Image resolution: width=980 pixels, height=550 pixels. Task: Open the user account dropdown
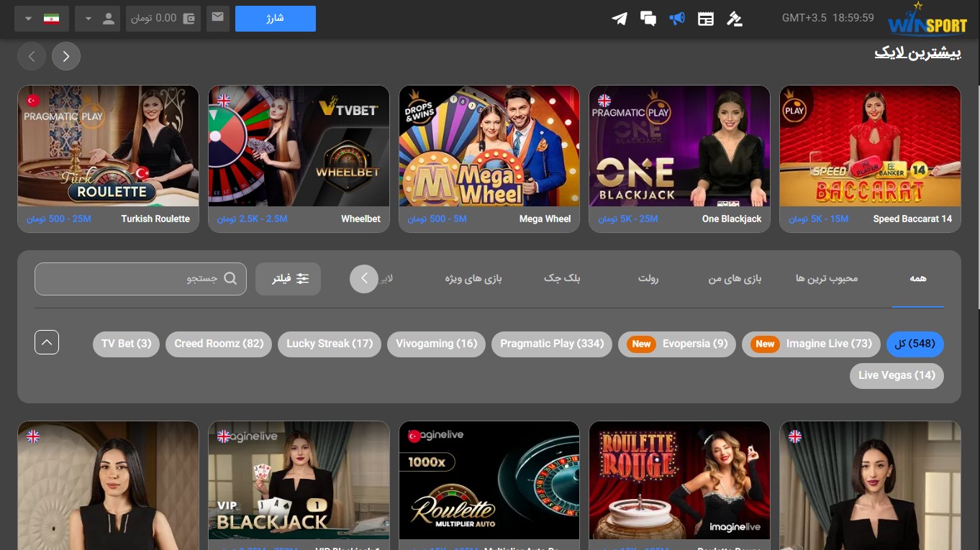pyautogui.click(x=98, y=19)
